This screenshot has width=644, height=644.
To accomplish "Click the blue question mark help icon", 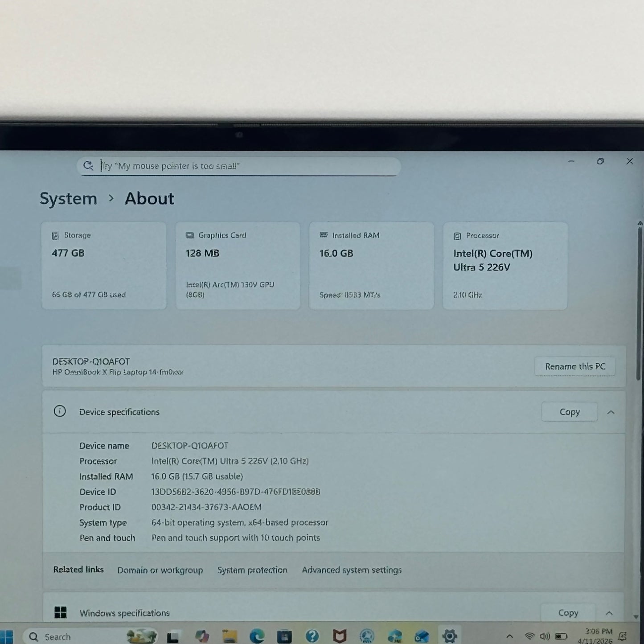I will point(312,636).
